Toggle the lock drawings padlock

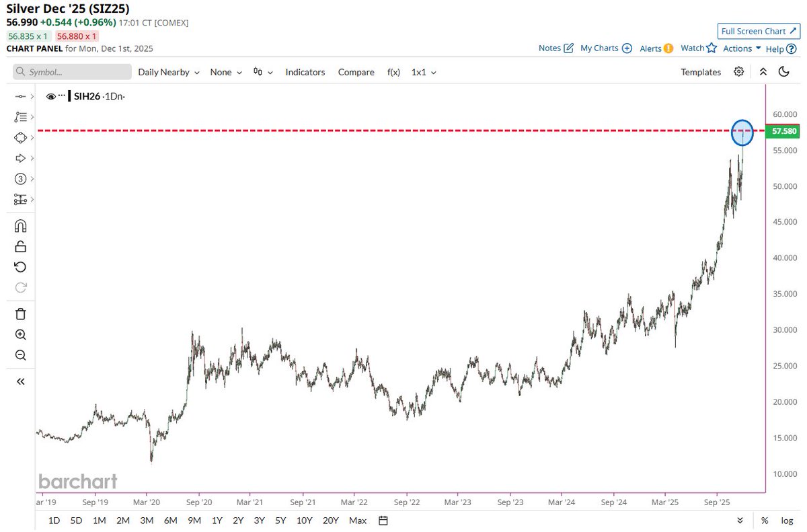click(20, 246)
